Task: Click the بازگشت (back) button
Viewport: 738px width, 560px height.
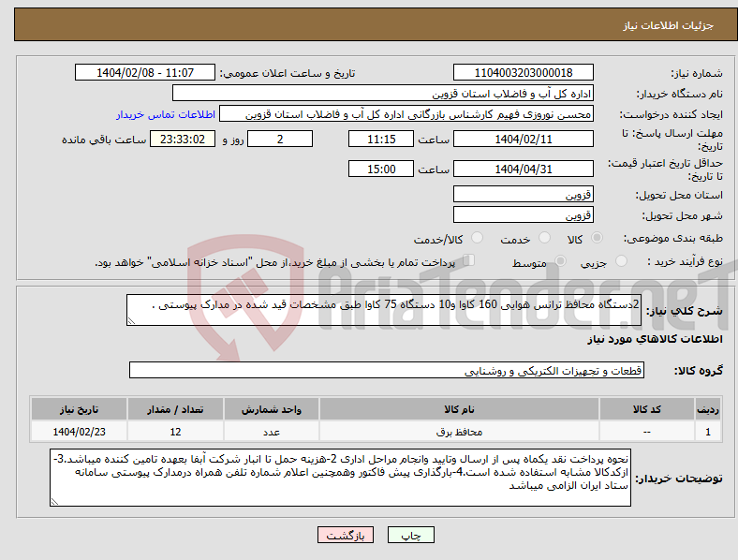Action: point(346,535)
